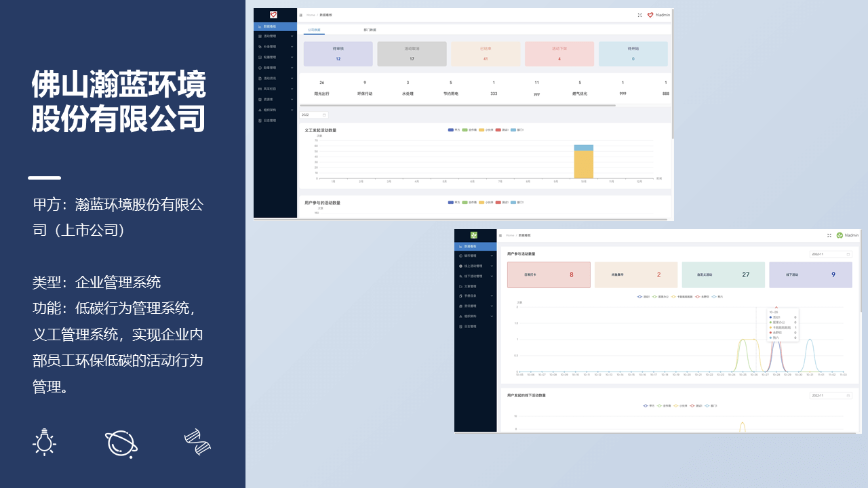Click the 数据看板 chart icon in the upper sidebar
The image size is (868, 488).
click(260, 26)
